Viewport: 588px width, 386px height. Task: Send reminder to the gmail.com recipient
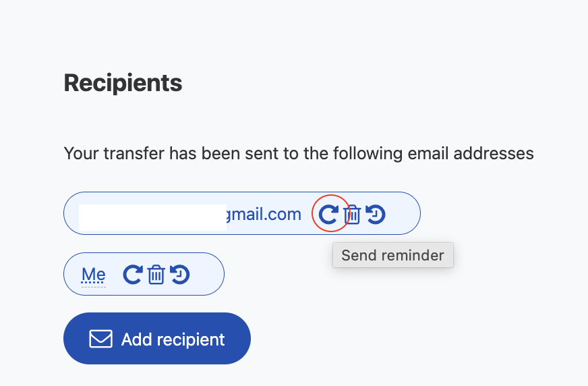[328, 215]
